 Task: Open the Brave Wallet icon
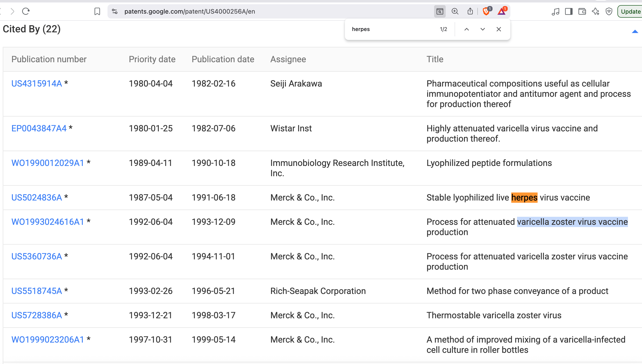(582, 11)
